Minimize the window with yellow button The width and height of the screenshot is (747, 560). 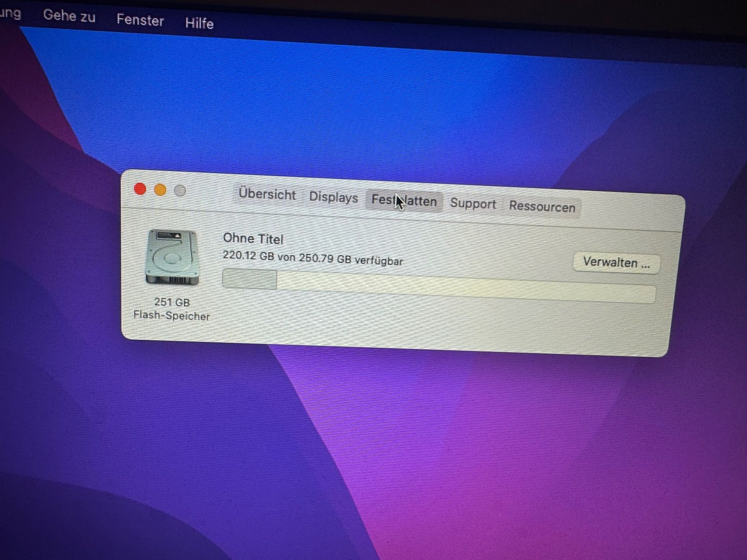[x=160, y=190]
